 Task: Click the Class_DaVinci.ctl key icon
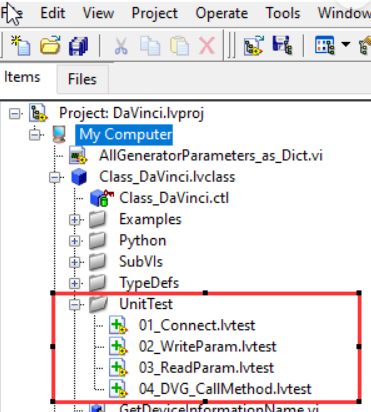coord(102,198)
